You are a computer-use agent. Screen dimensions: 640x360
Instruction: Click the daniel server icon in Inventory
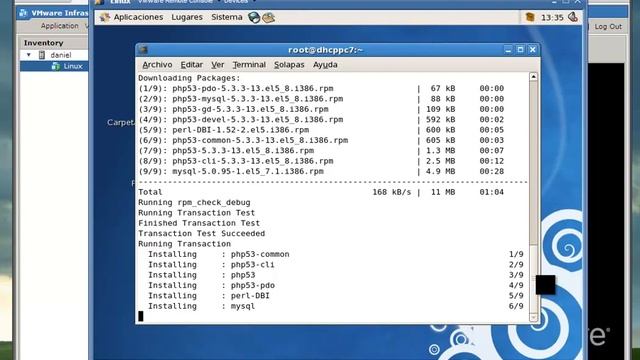[42, 55]
